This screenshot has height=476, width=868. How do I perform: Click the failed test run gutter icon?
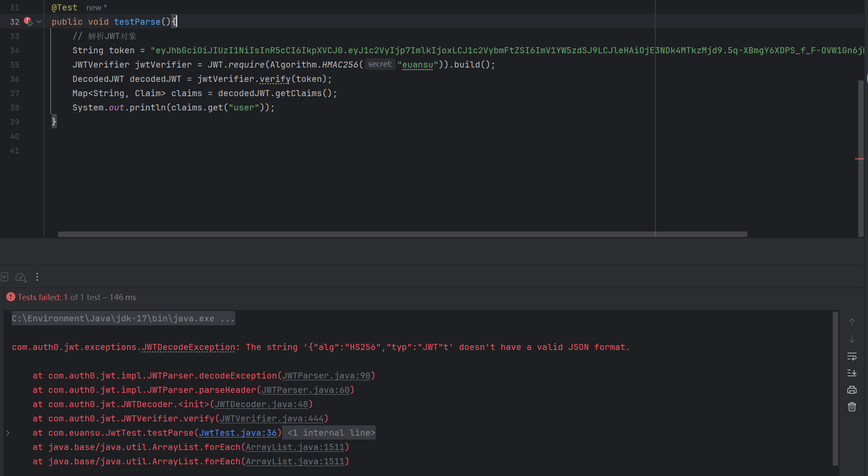pos(28,21)
